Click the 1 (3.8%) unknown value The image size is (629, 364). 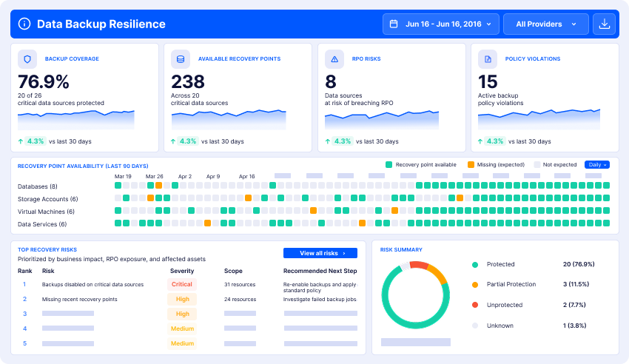pyautogui.click(x=574, y=326)
